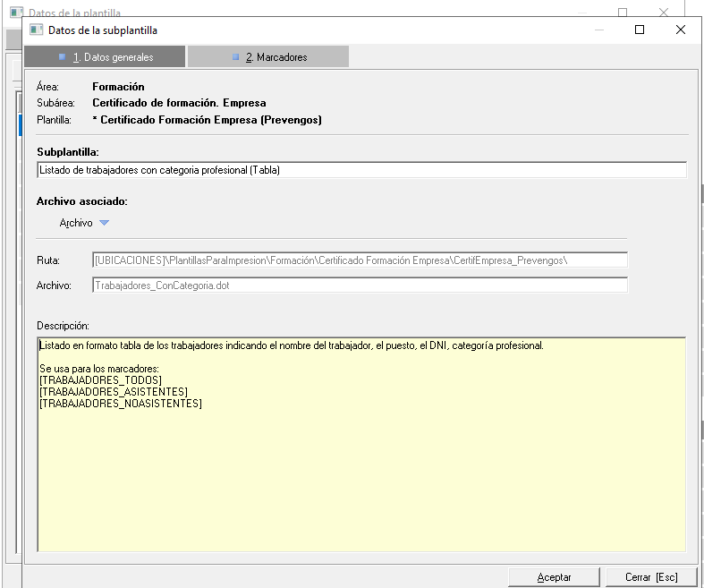Image resolution: width=704 pixels, height=588 pixels.
Task: Click the 'Datos de la subplantilla' title text
Action: point(103,30)
